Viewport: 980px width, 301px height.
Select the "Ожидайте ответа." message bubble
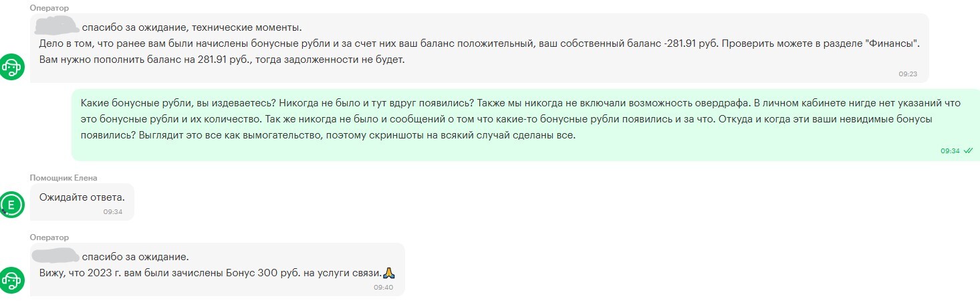click(82, 202)
